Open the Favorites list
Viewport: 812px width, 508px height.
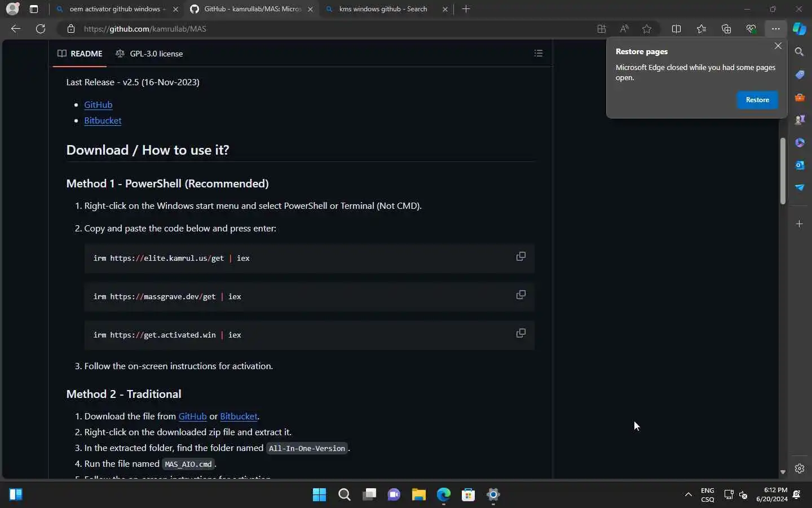[x=701, y=29]
